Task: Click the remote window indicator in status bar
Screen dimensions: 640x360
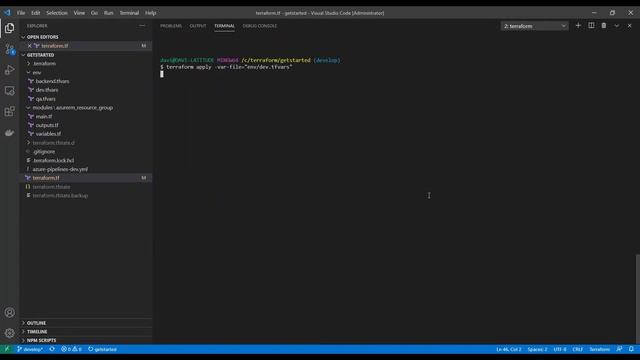Action: [7, 349]
